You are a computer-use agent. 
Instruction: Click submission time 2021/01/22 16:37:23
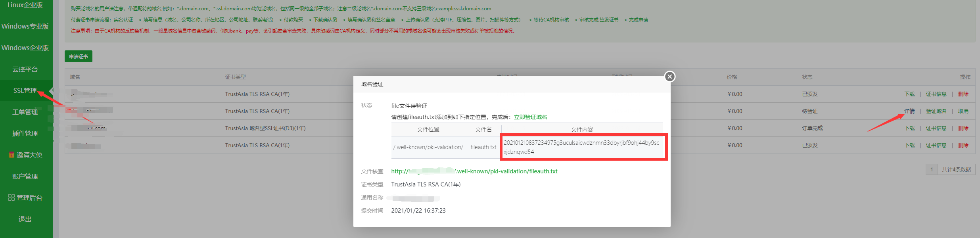418,211
